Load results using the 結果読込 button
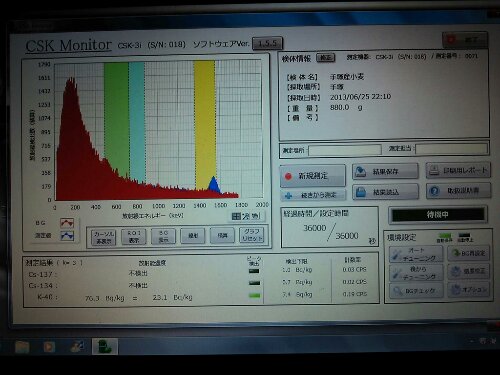This screenshot has height=375, width=500. click(386, 192)
